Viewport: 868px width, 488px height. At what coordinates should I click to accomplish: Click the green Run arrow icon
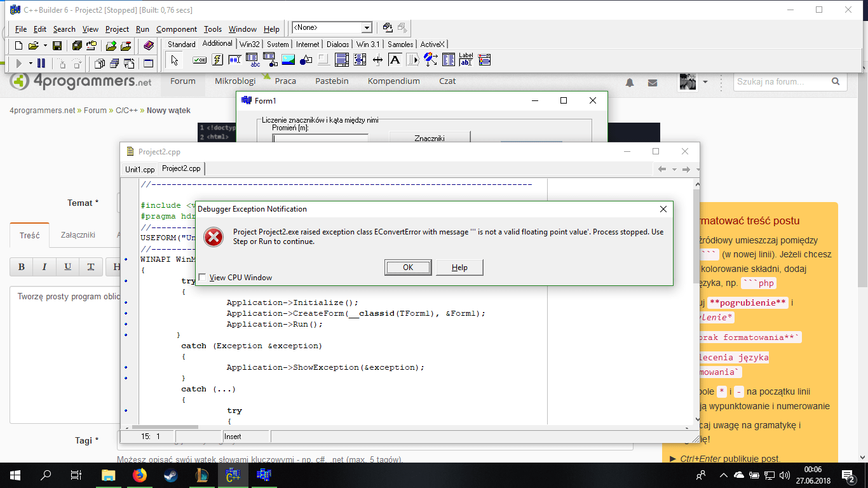[19, 63]
